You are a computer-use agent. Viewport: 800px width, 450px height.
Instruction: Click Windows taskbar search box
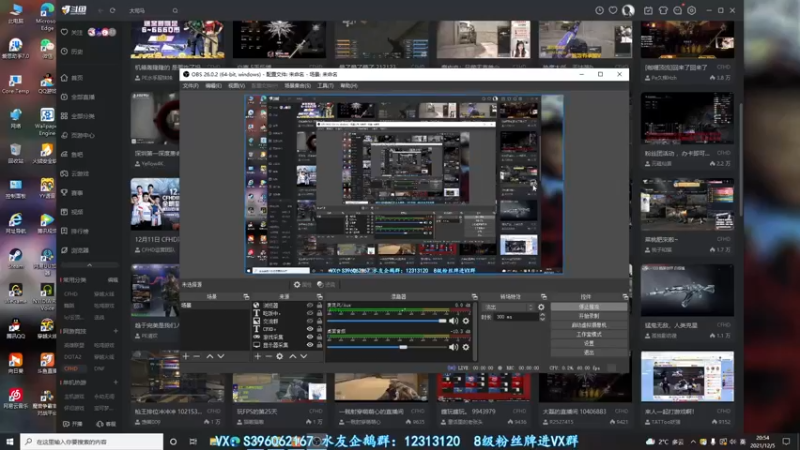[x=92, y=441]
